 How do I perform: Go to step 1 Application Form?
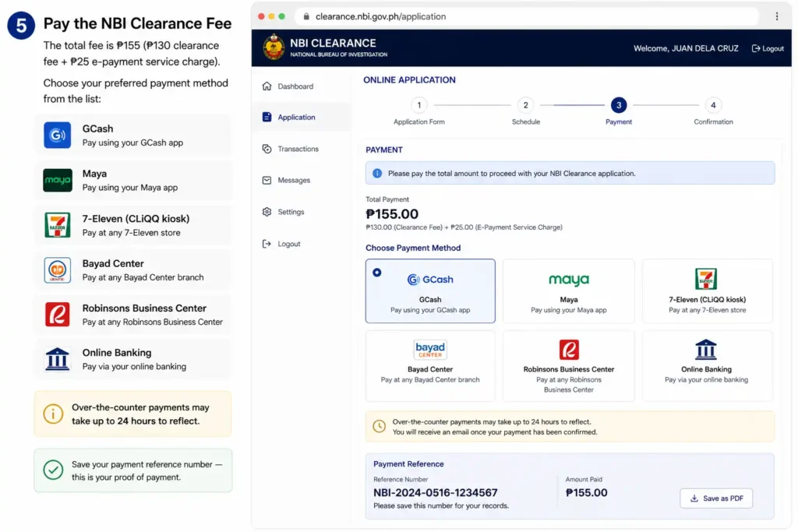(418, 112)
